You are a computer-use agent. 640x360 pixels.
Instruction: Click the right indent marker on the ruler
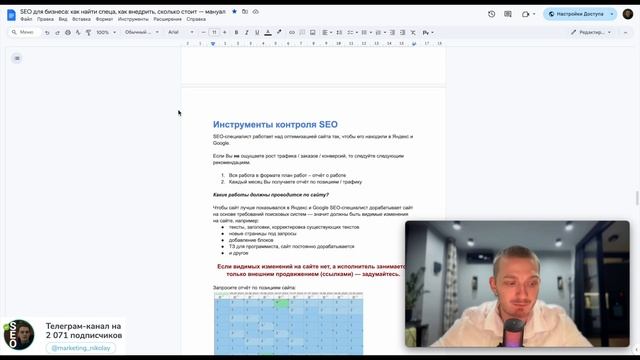pos(414,44)
